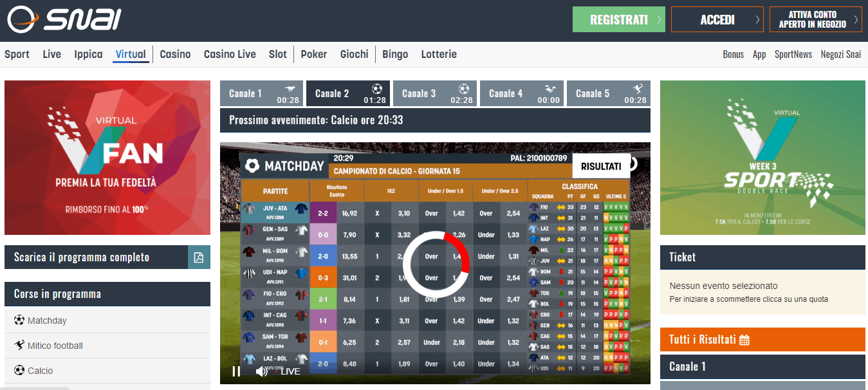Image resolution: width=868 pixels, height=390 pixels.
Task: Open the Sport menu
Action: pyautogui.click(x=17, y=54)
